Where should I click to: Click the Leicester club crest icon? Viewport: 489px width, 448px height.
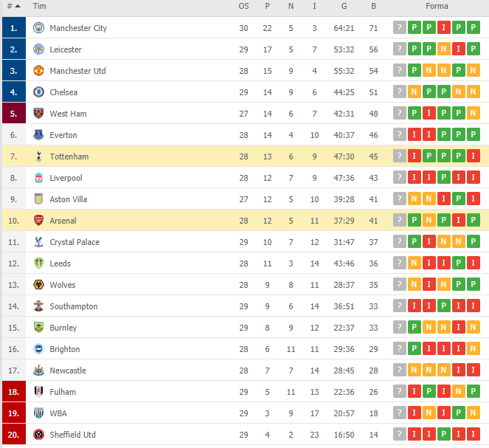click(x=38, y=49)
